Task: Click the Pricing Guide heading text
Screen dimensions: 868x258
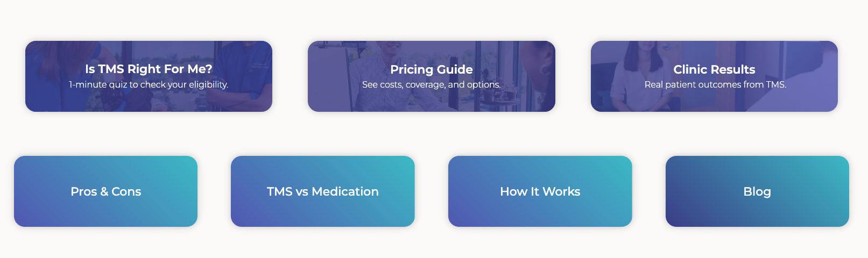Action: [x=432, y=69]
